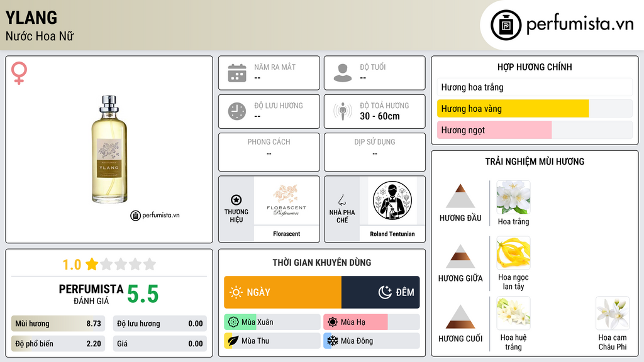Click the Hương đầu pyramid icon

point(460,196)
